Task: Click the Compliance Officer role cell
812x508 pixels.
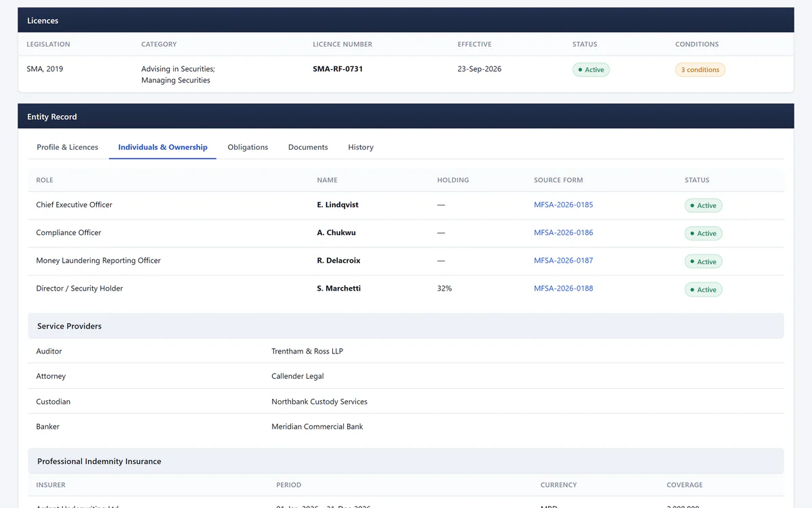Action: (68, 232)
